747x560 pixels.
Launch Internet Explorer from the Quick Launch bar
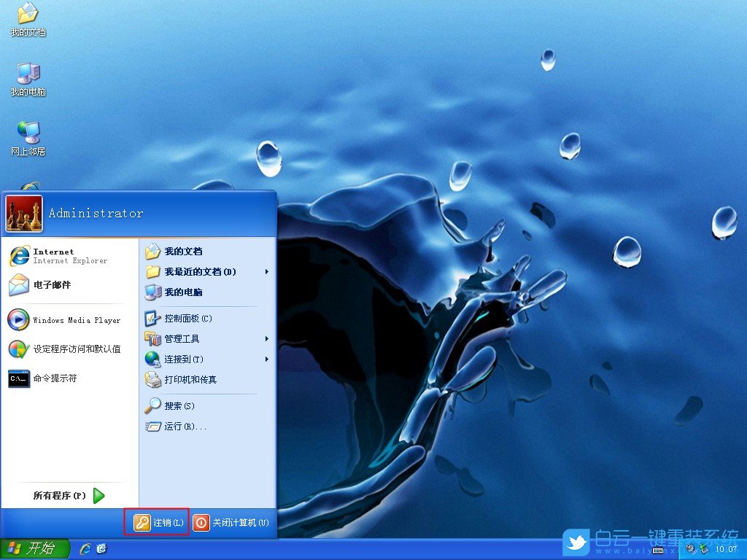point(87,549)
